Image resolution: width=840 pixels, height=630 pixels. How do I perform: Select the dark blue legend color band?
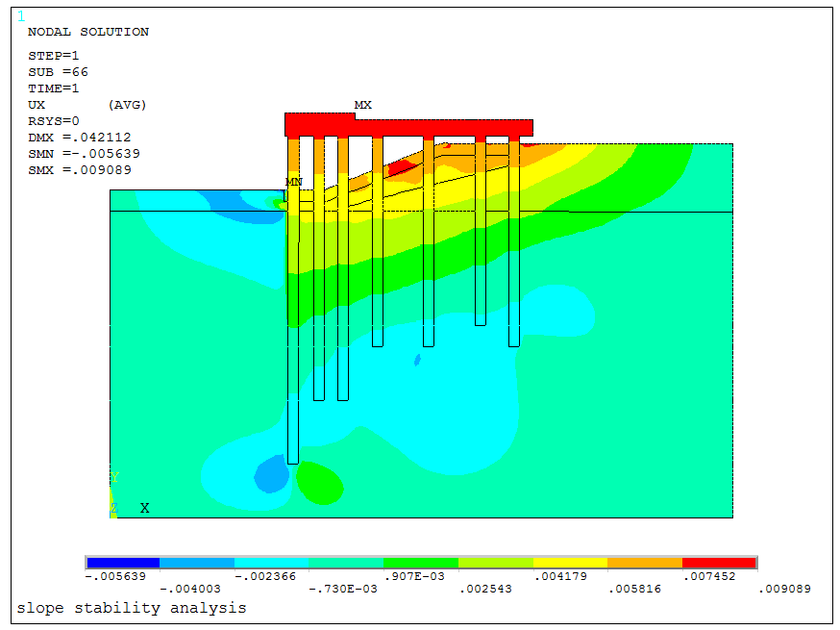[x=123, y=563]
